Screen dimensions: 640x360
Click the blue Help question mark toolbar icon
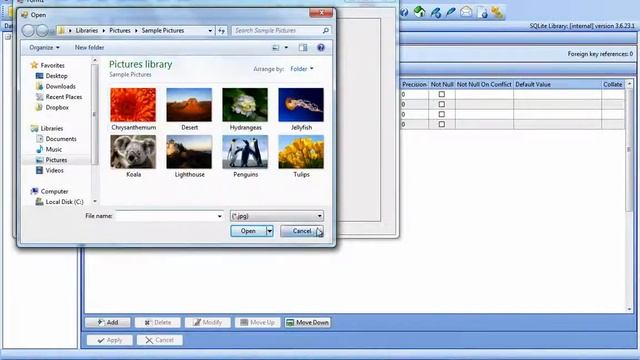(404, 13)
